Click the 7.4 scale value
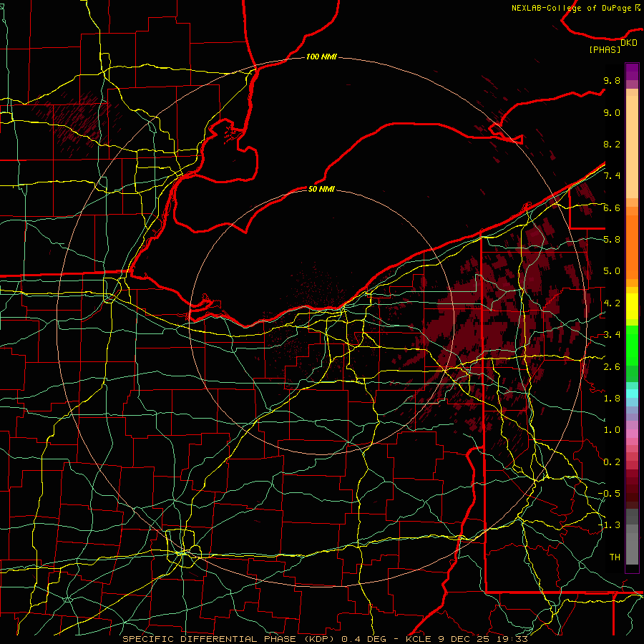 [612, 176]
